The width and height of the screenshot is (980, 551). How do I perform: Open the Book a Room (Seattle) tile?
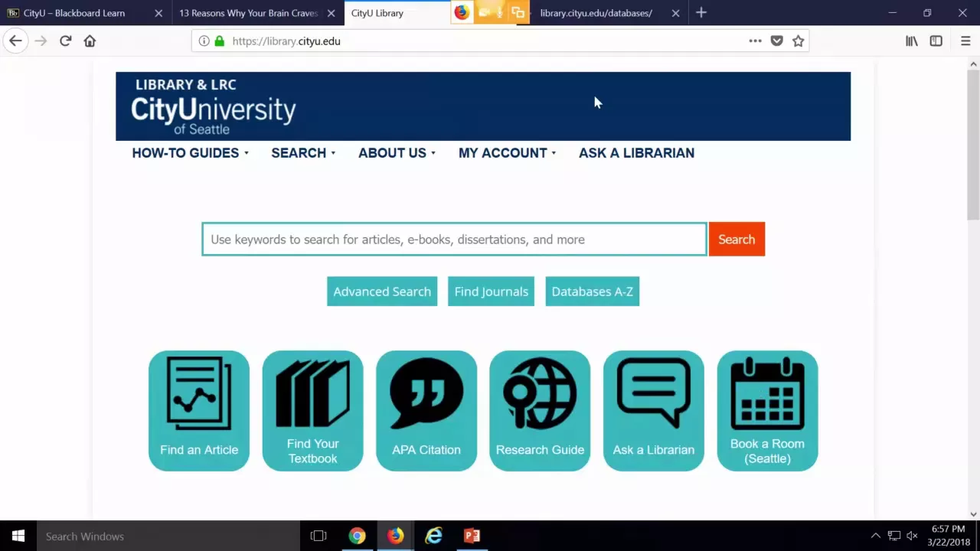(767, 411)
